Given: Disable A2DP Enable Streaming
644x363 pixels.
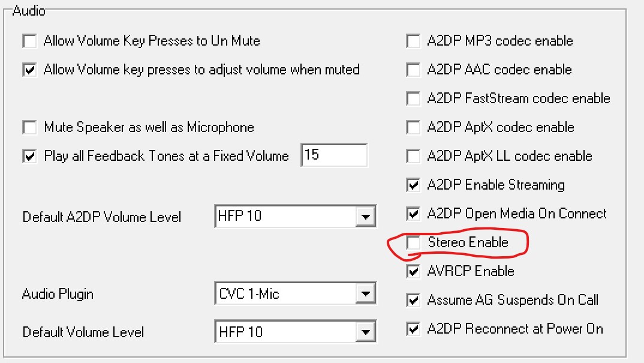Looking at the screenshot, I should [413, 185].
